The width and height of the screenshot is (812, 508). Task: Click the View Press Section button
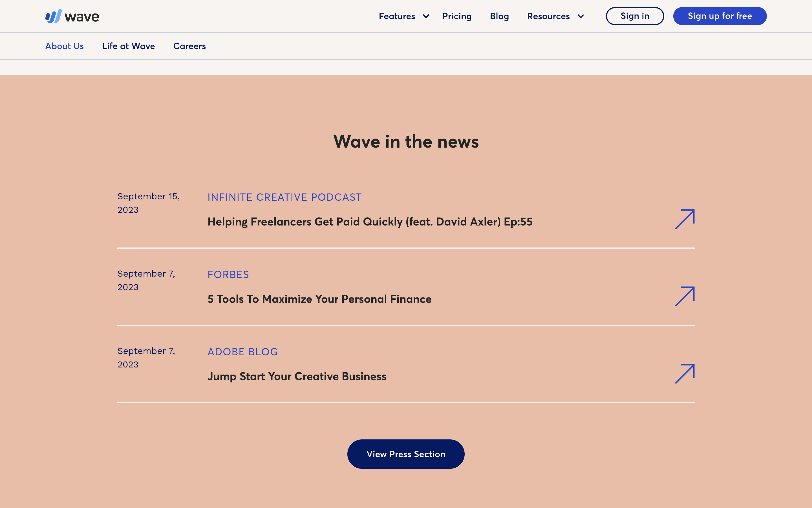click(406, 454)
